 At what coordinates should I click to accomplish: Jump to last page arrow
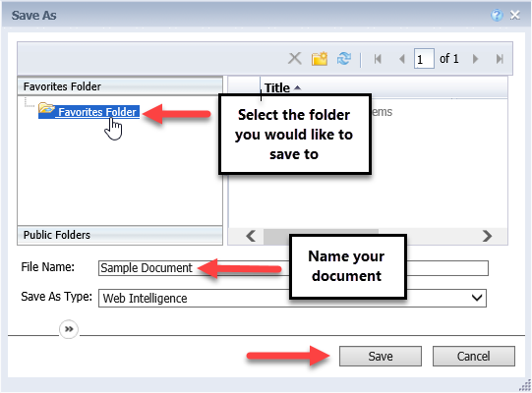500,59
